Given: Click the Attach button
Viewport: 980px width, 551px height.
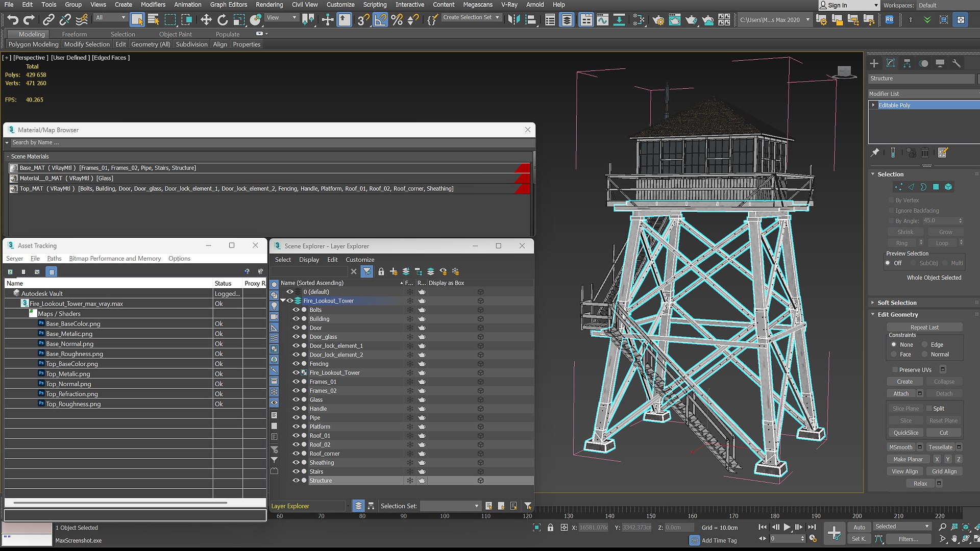Looking at the screenshot, I should click(901, 394).
